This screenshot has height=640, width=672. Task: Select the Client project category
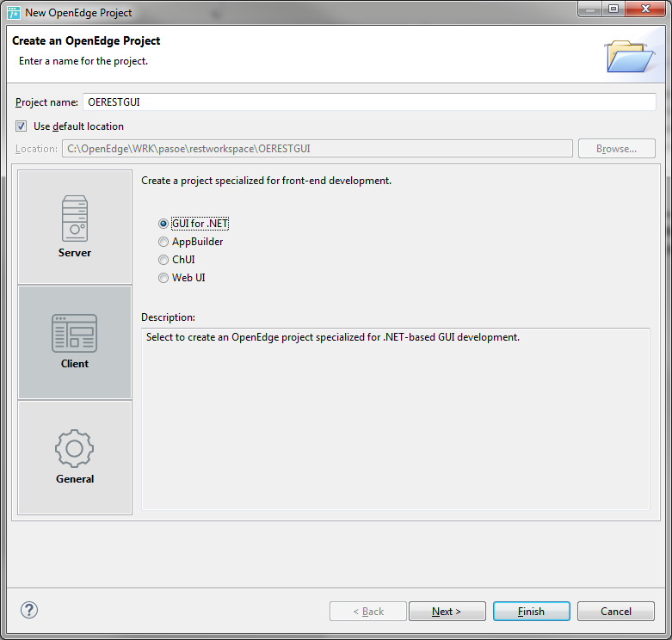pyautogui.click(x=75, y=342)
